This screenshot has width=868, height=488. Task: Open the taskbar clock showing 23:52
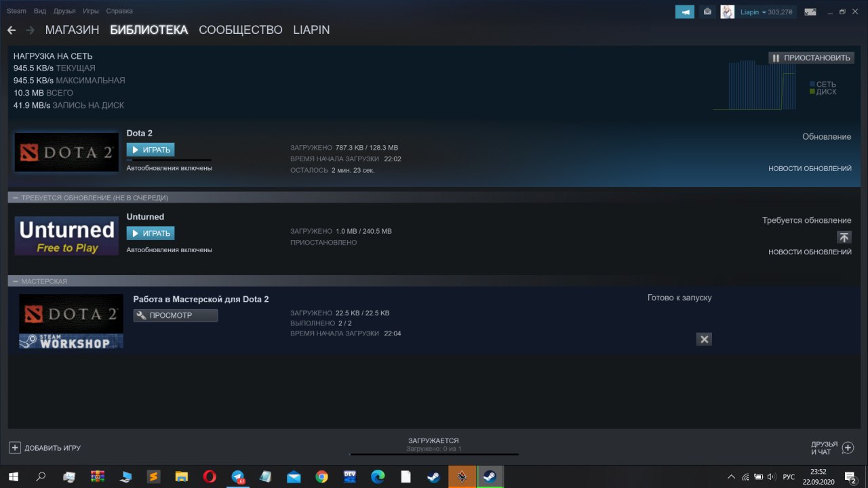[x=818, y=477]
